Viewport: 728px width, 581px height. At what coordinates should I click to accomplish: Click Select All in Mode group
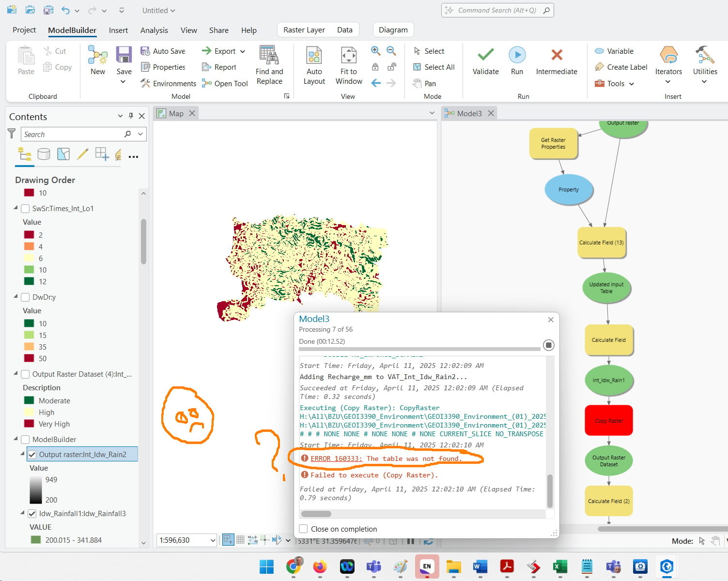(x=434, y=67)
